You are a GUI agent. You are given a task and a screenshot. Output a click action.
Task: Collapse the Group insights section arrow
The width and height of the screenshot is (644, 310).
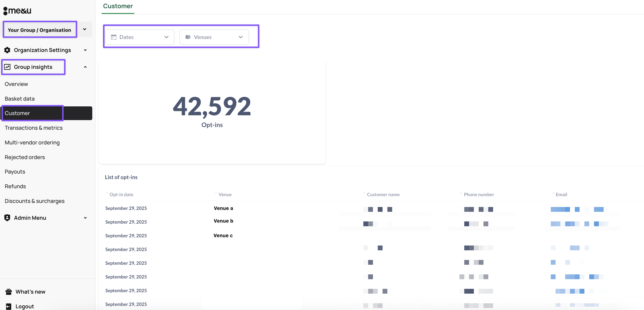pyautogui.click(x=85, y=67)
